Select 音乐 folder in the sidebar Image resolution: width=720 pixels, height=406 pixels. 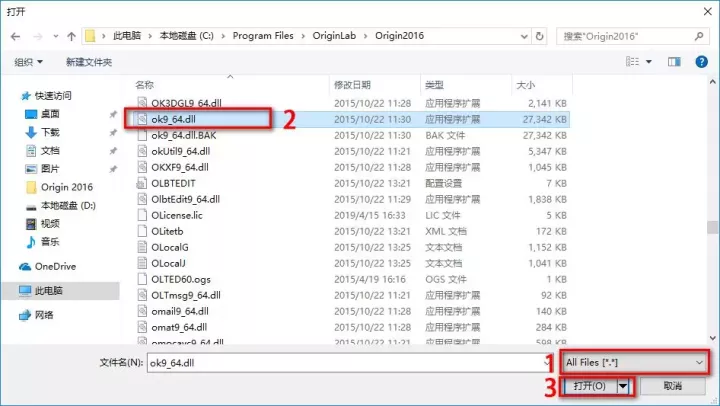pos(49,241)
